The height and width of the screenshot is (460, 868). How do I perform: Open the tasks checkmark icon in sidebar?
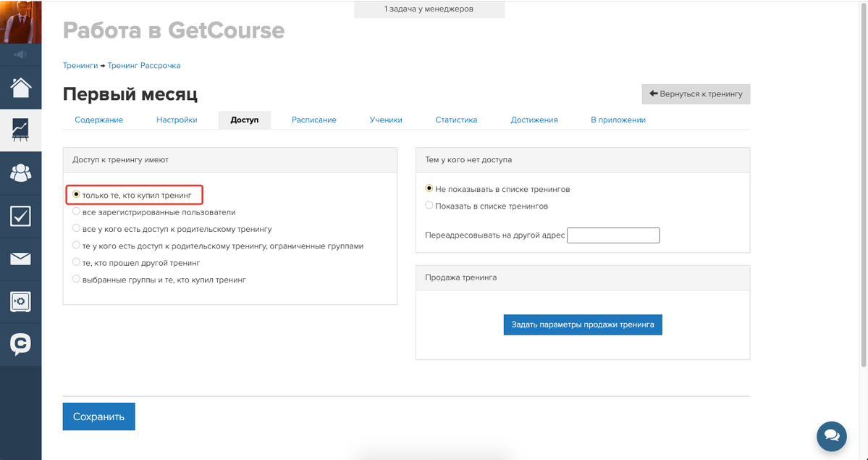(x=20, y=216)
